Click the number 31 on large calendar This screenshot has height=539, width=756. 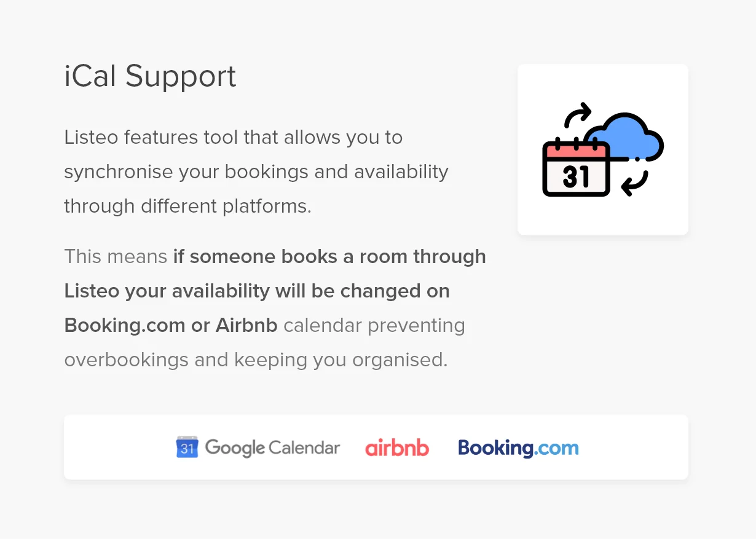click(x=576, y=177)
